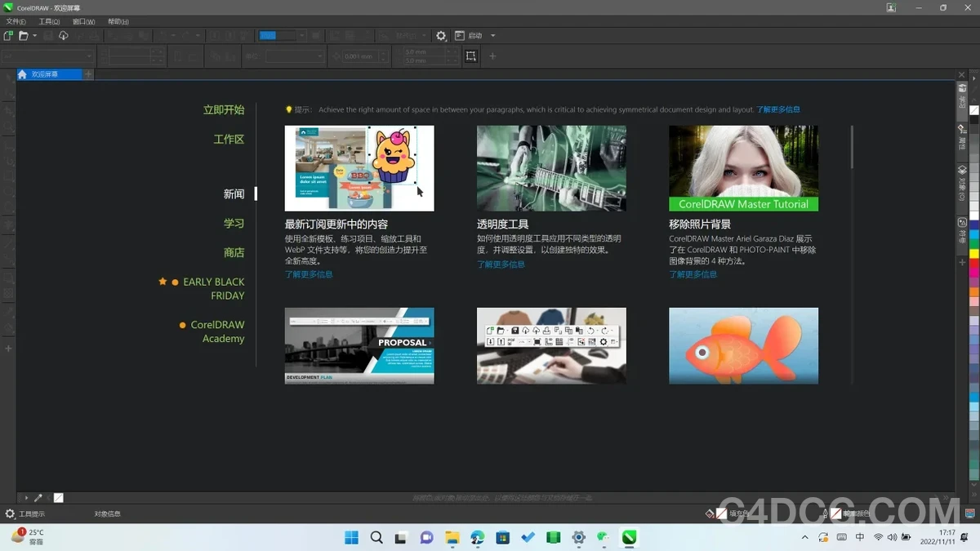The width and height of the screenshot is (980, 551).
Task: Open the 文件 (File) menu
Action: tap(14, 21)
